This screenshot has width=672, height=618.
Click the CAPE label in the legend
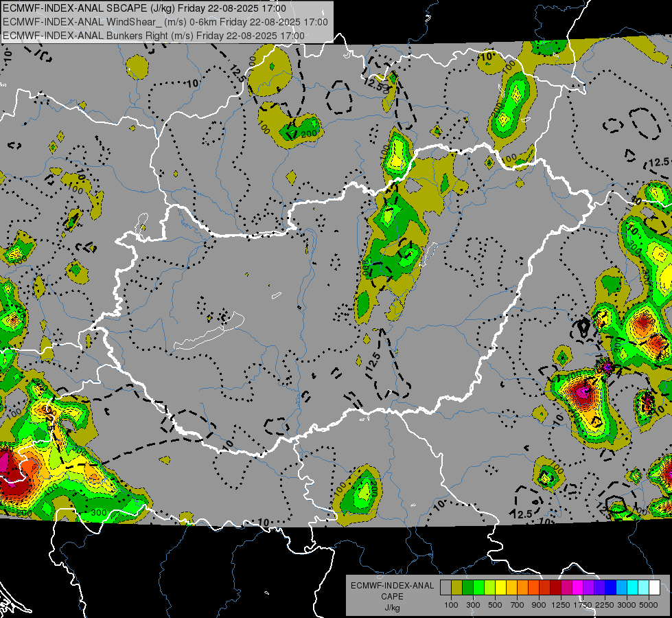pyautogui.click(x=392, y=597)
